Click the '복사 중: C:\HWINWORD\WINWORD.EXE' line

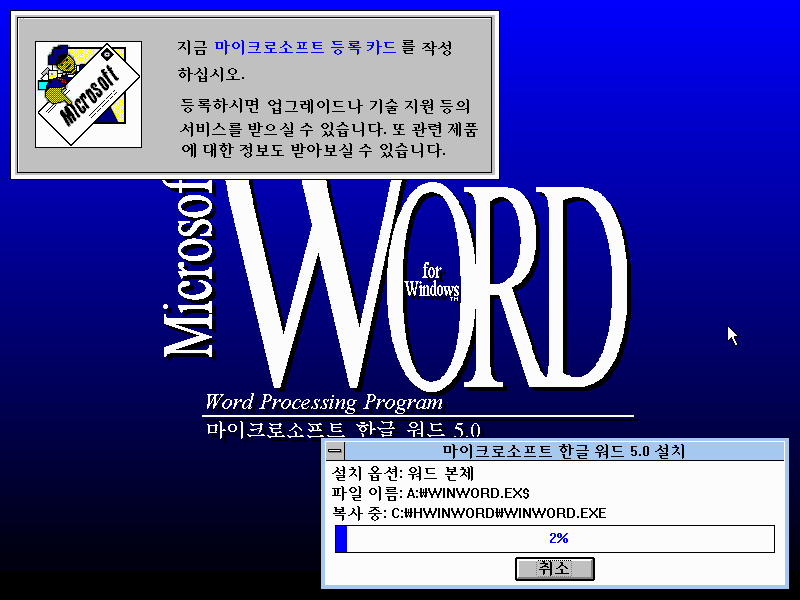point(469,513)
